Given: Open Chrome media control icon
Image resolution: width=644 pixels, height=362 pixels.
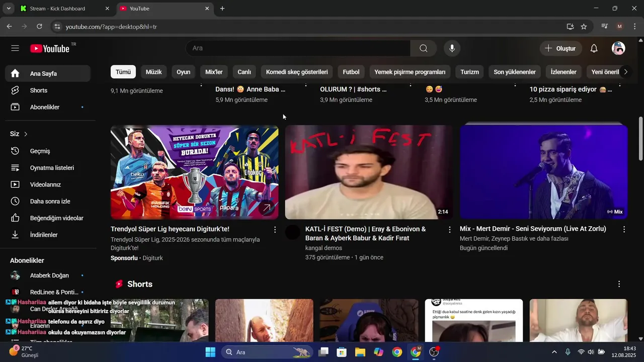Looking at the screenshot, I should click(605, 26).
